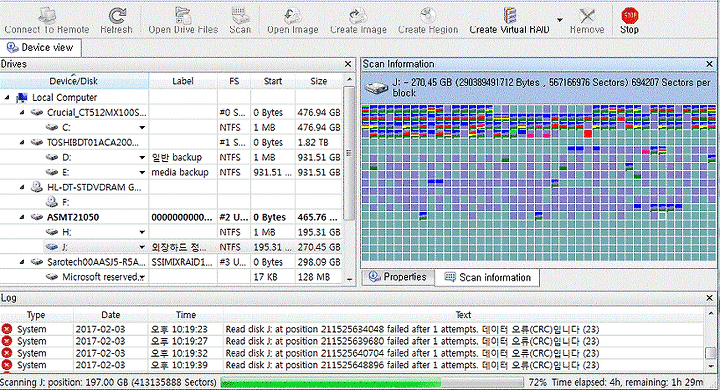Click the white outlined current scan block
This screenshot has height=390, width=720.
[x=662, y=215]
